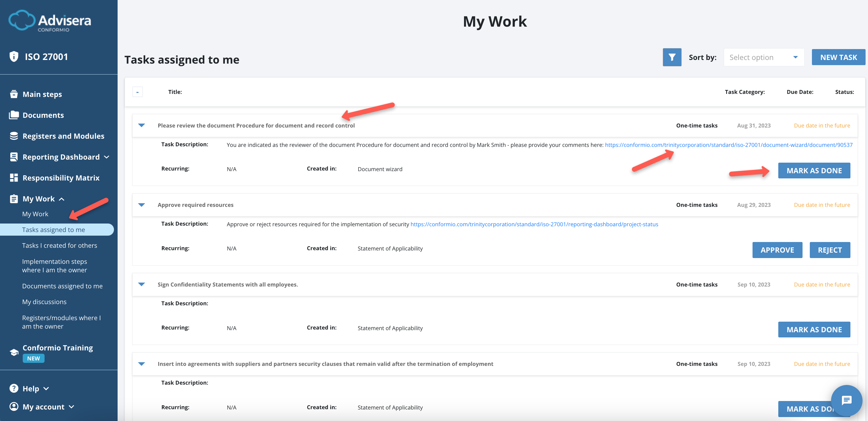Collapse the Approve required resources task
The width and height of the screenshot is (868, 421).
point(142,205)
